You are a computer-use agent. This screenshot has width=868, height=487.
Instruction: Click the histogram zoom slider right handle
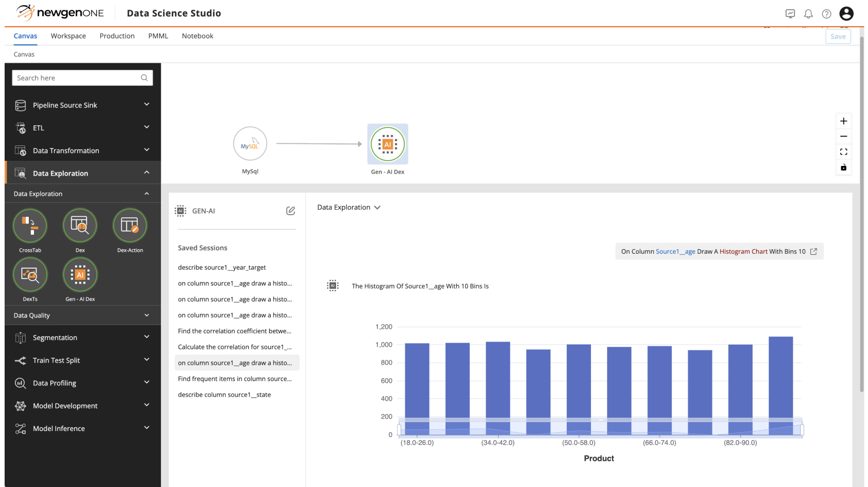[x=802, y=429]
